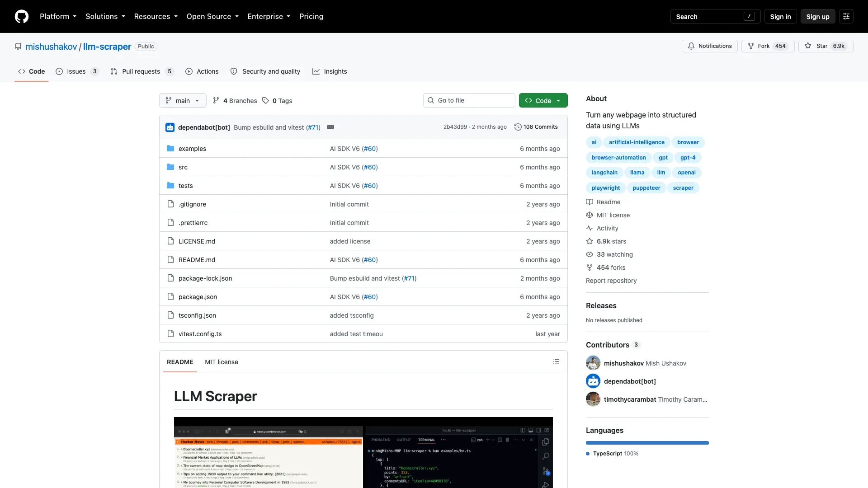Open the Insights tab

[330, 71]
